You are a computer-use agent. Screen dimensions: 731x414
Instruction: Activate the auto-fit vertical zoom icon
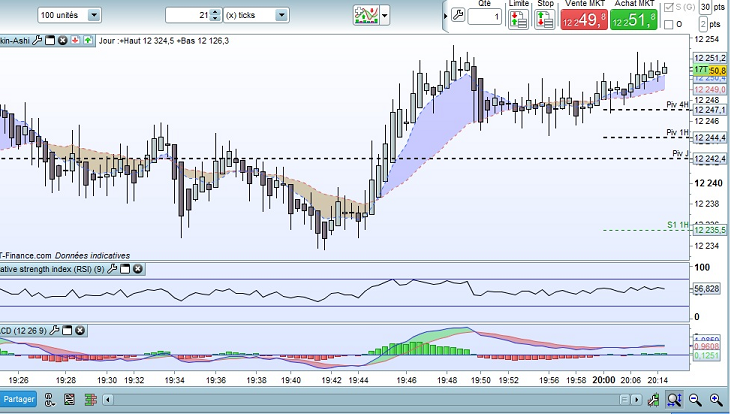[x=674, y=400]
